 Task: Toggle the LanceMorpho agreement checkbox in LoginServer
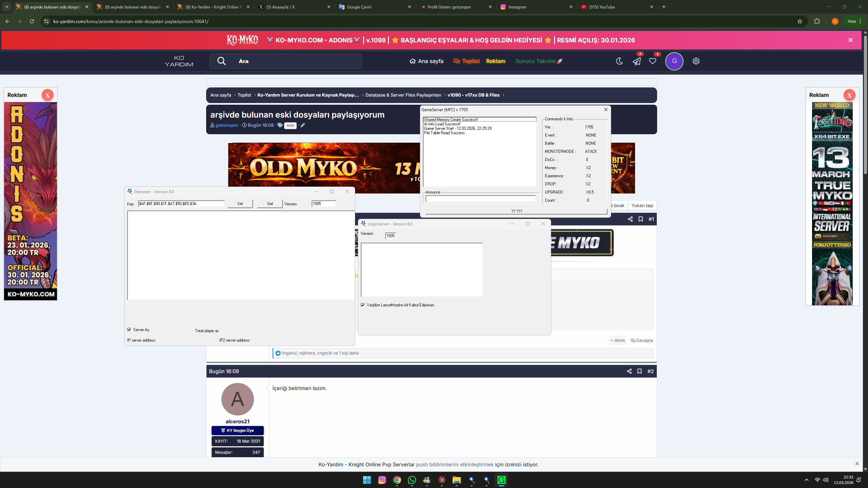pos(363,305)
